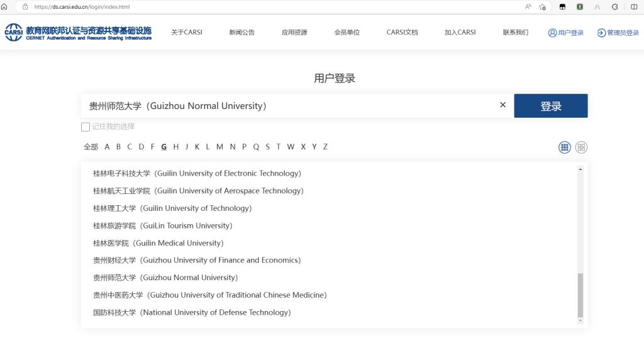Click the list scroll down arrow
The height and width of the screenshot is (340, 644).
click(580, 320)
